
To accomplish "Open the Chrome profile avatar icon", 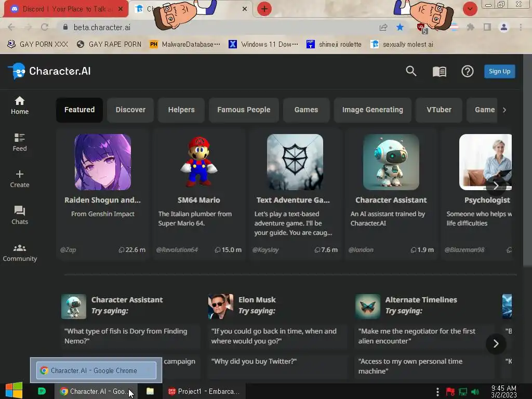I will 504,27.
